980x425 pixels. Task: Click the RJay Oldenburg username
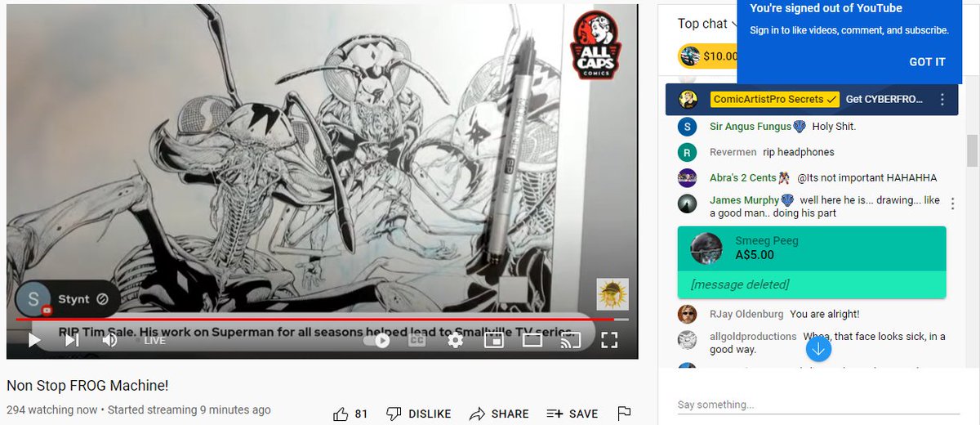746,314
